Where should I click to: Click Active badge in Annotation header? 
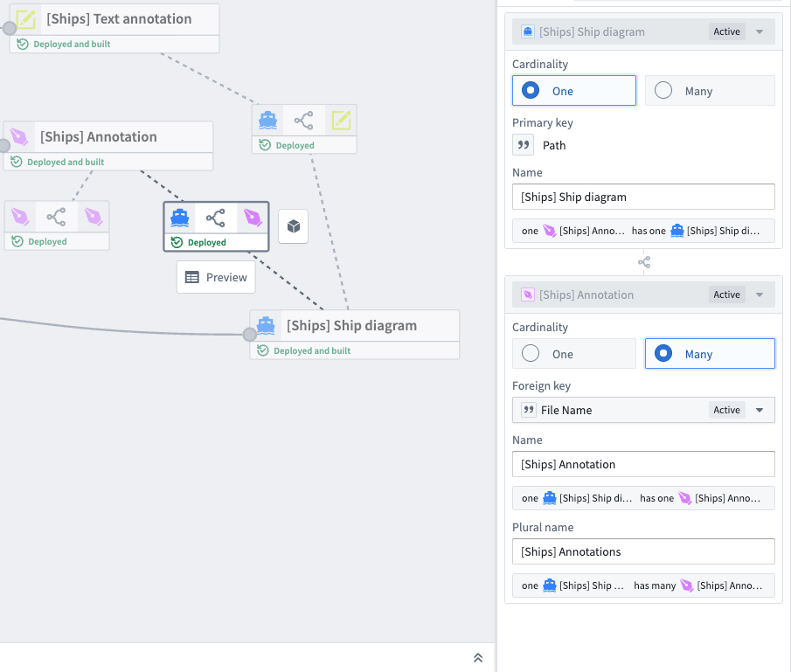tap(726, 294)
